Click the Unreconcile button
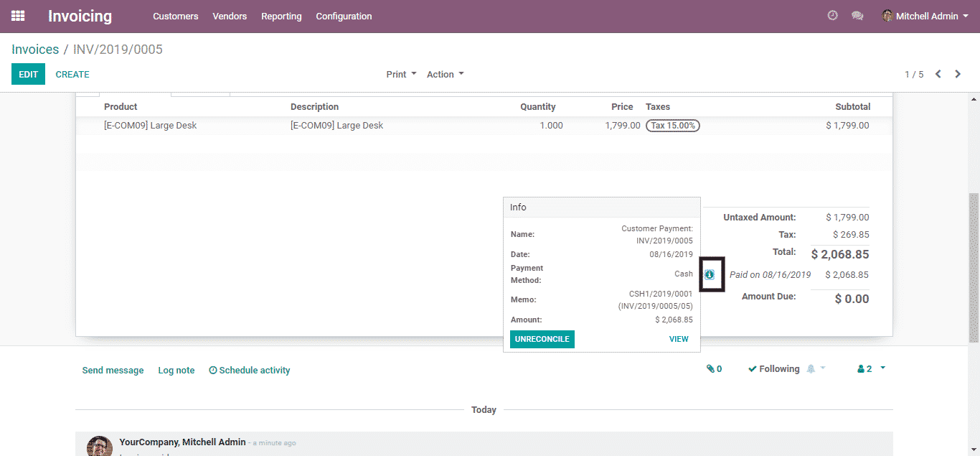Image resolution: width=980 pixels, height=456 pixels. pos(542,339)
